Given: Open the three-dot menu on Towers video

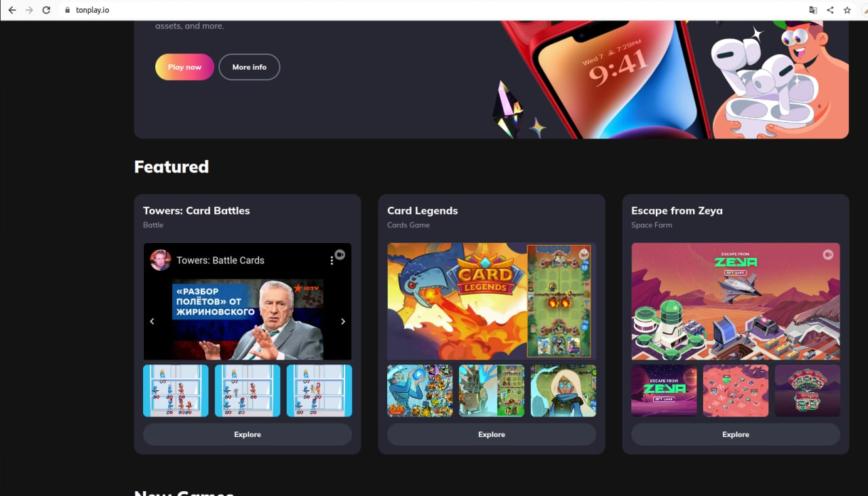Looking at the screenshot, I should coord(332,261).
